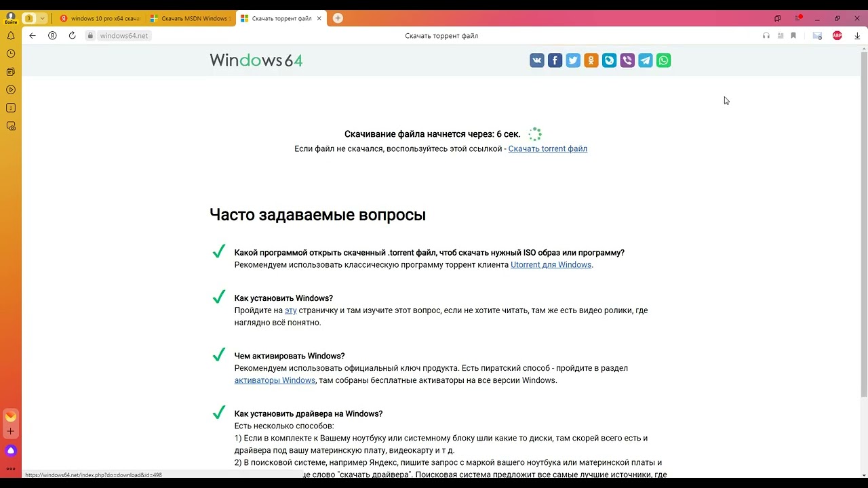Bookmark this page with the flag icon
868x488 pixels.
tap(793, 36)
